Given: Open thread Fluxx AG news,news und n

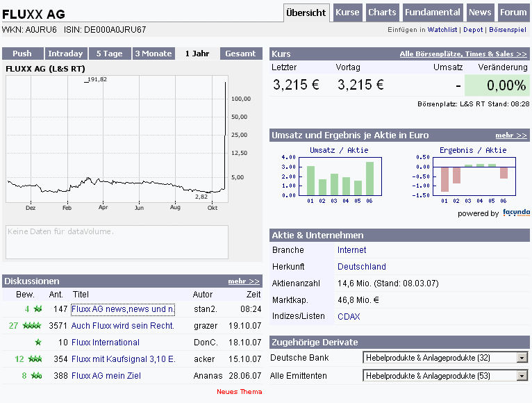Looking at the screenshot, I should click(x=123, y=309).
